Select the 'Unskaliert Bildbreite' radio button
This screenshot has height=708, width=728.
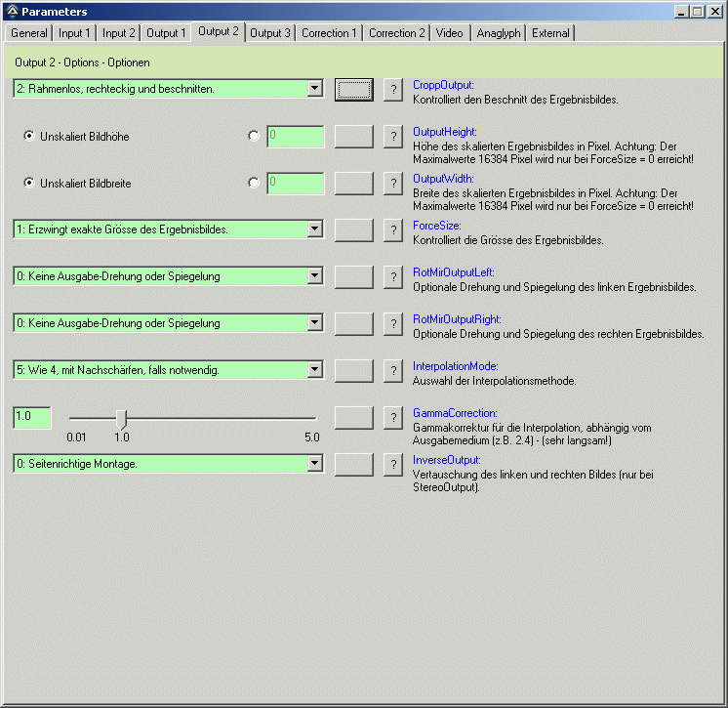coord(29,183)
